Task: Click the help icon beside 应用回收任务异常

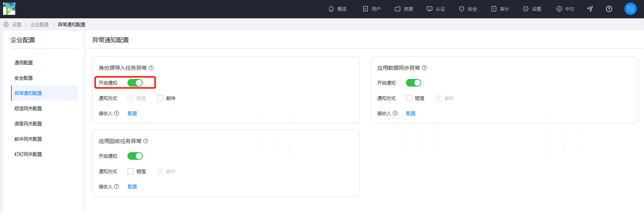Action: 146,141
